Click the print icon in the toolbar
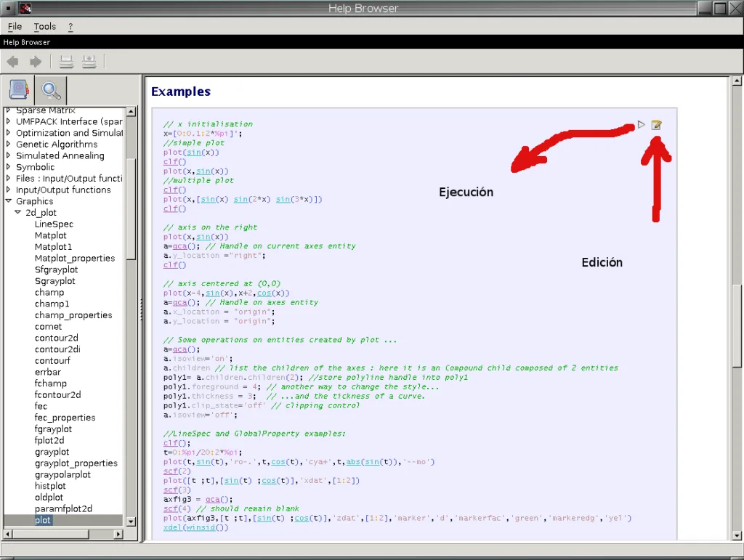The image size is (744, 560). tap(66, 62)
